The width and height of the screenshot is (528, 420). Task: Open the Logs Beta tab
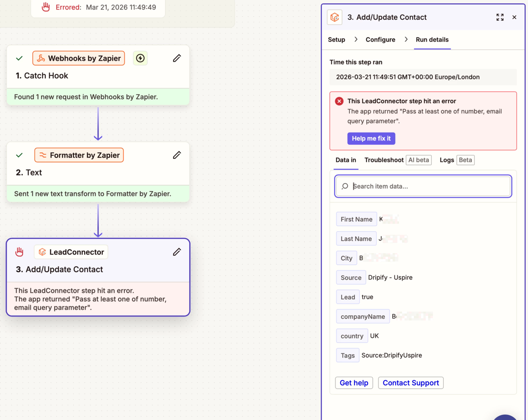tap(457, 160)
